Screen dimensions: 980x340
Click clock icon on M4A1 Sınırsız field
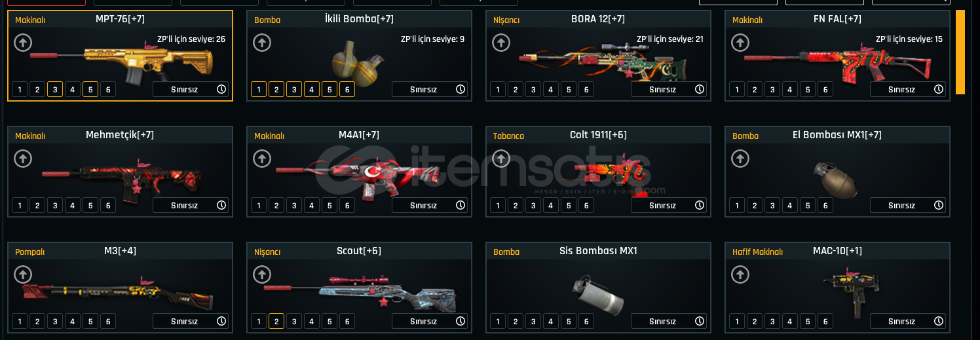tap(461, 205)
